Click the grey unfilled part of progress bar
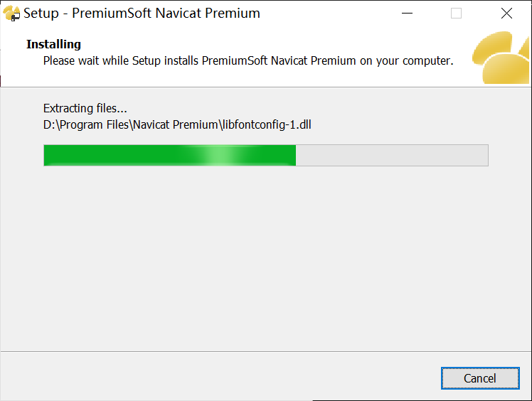 coord(391,155)
